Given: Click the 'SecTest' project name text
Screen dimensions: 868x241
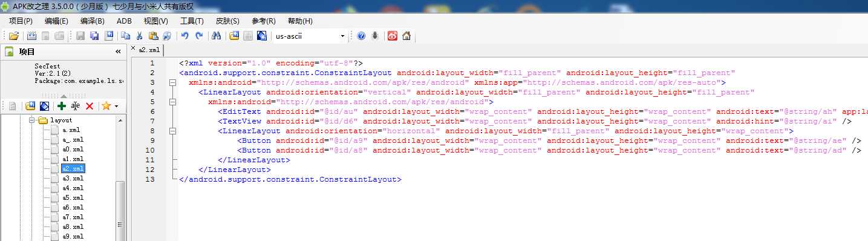Looking at the screenshot, I should 47,66.
